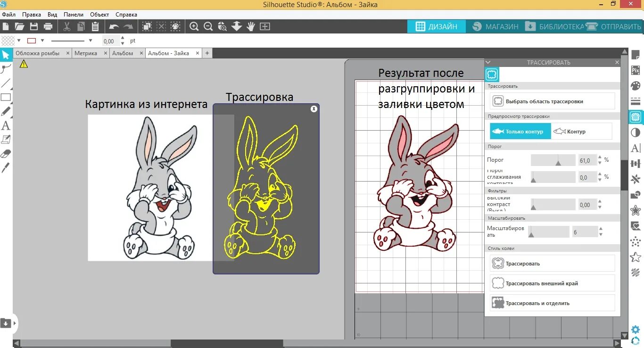Viewport: 644px width, 348px height.
Task: Click the select all icon in toolbar
Action: coord(147,26)
